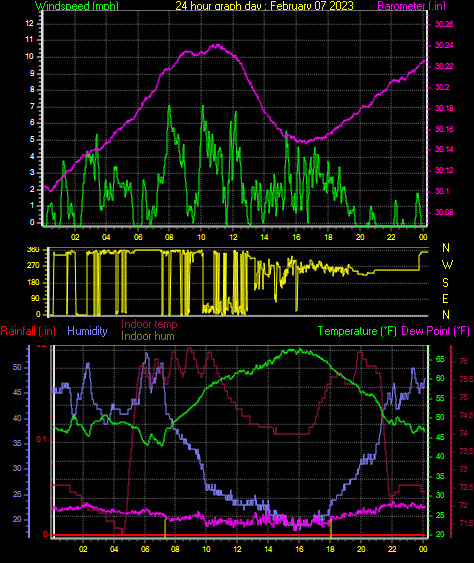Click the 11 mph windspeed scale value
The height and width of the screenshot is (563, 474).
[x=29, y=39]
